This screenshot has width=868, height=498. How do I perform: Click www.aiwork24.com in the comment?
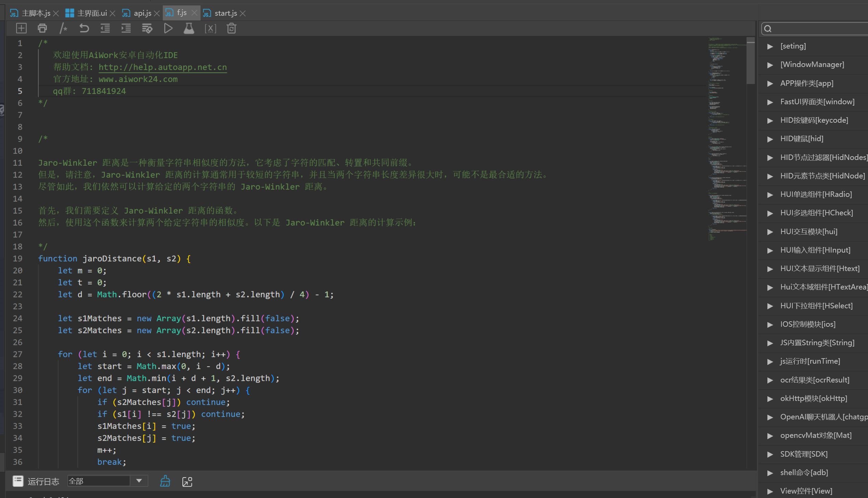pos(138,79)
